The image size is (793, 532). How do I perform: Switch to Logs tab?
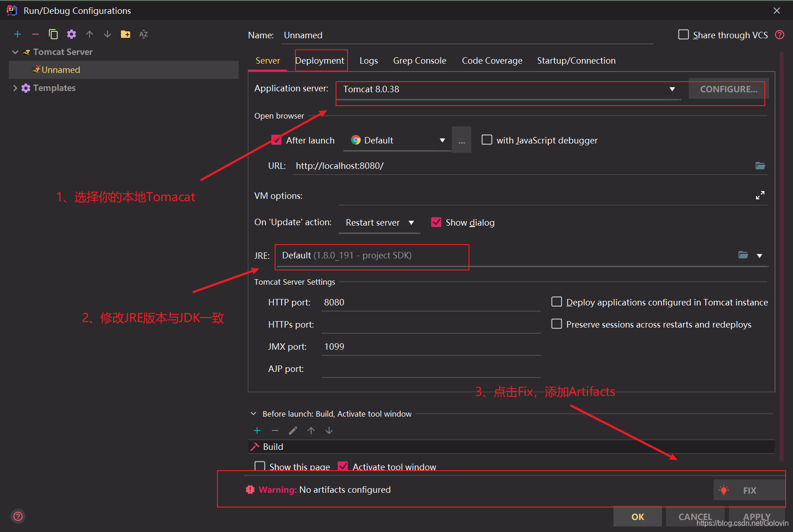368,60
